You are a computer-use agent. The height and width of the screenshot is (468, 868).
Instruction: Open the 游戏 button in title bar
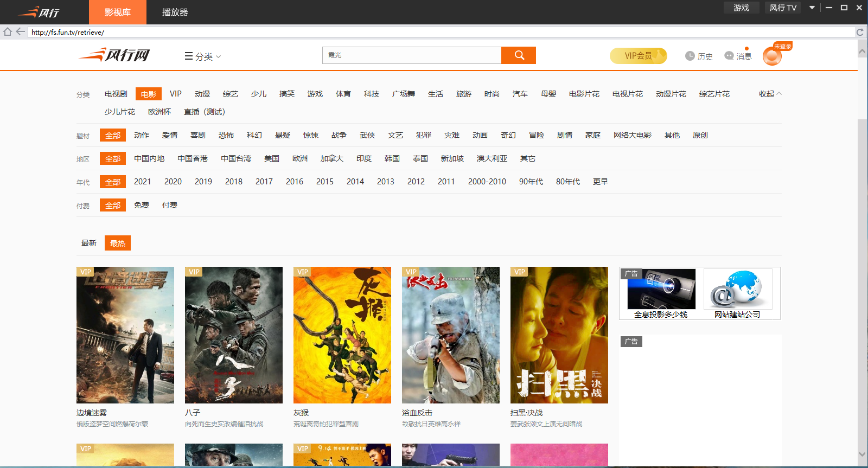point(741,8)
